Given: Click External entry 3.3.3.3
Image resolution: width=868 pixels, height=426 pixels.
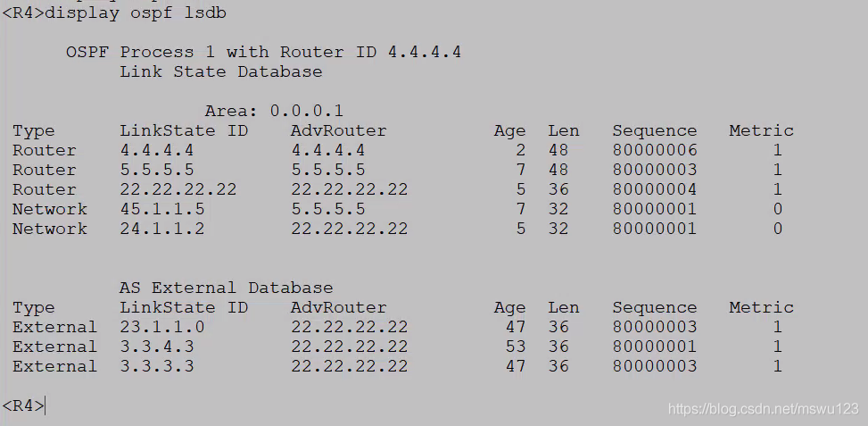Looking at the screenshot, I should pyautogui.click(x=157, y=367).
